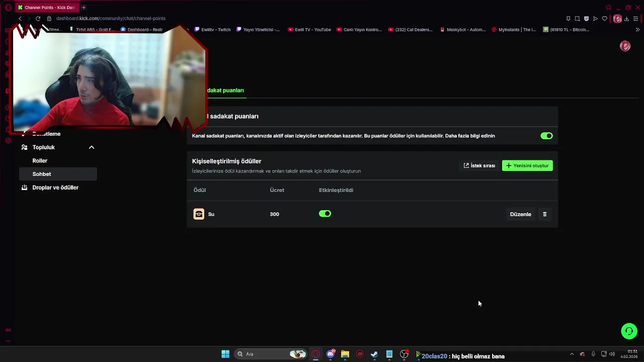The image size is (644, 362).
Task: Open Droplar ve ödüller in sidebar
Action: point(55,188)
